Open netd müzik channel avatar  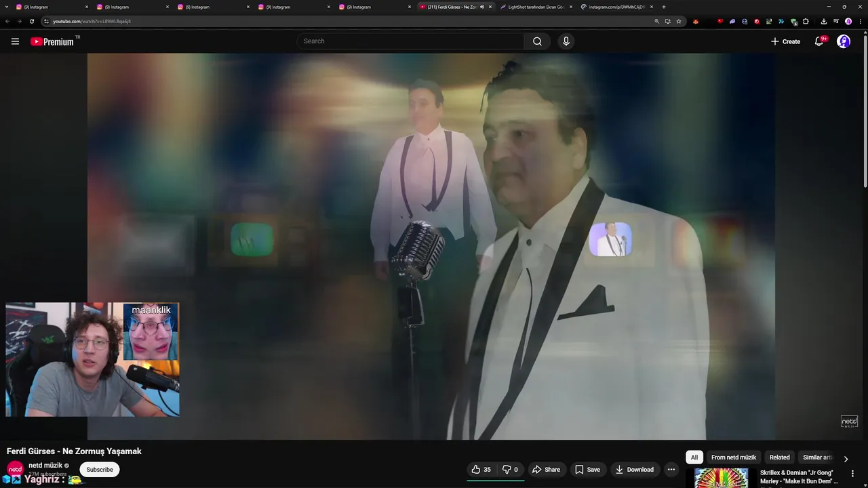[x=15, y=469]
